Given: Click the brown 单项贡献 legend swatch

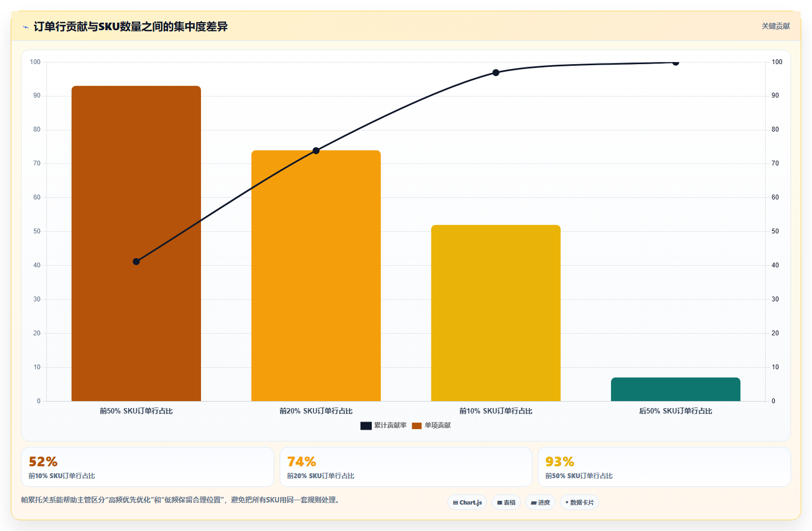Looking at the screenshot, I should [417, 426].
